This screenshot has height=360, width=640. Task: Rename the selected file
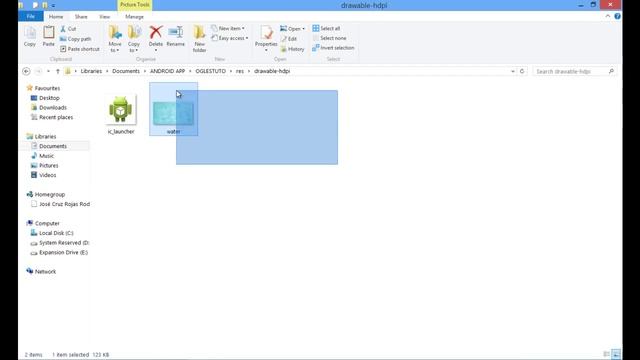pyautogui.click(x=176, y=36)
